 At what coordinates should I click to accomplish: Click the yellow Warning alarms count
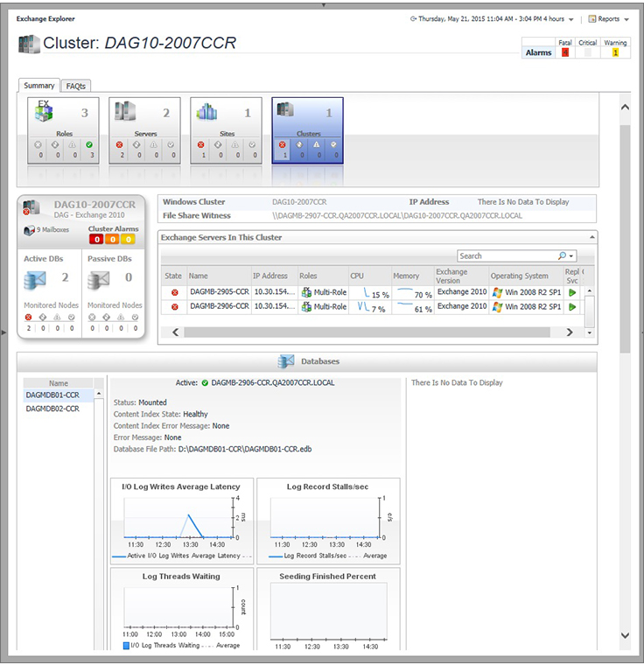pyautogui.click(x=615, y=52)
